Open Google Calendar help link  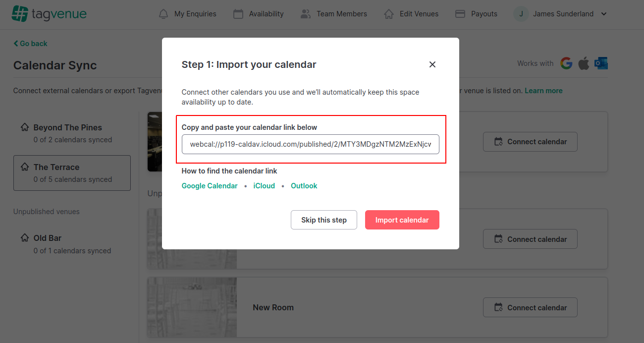coord(210,186)
